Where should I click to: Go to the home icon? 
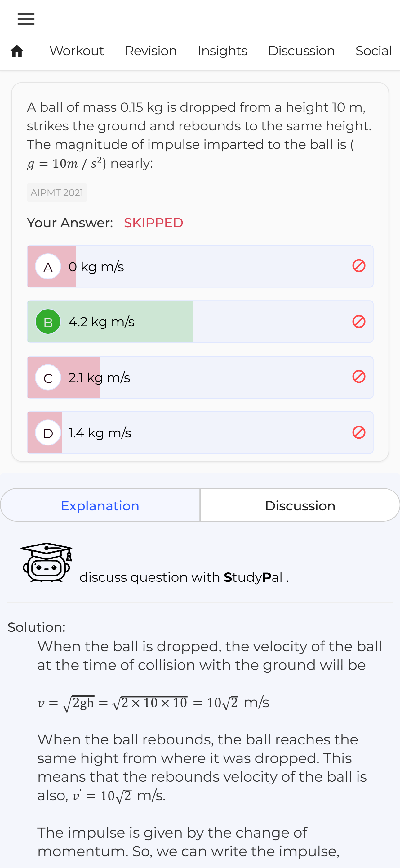[17, 51]
